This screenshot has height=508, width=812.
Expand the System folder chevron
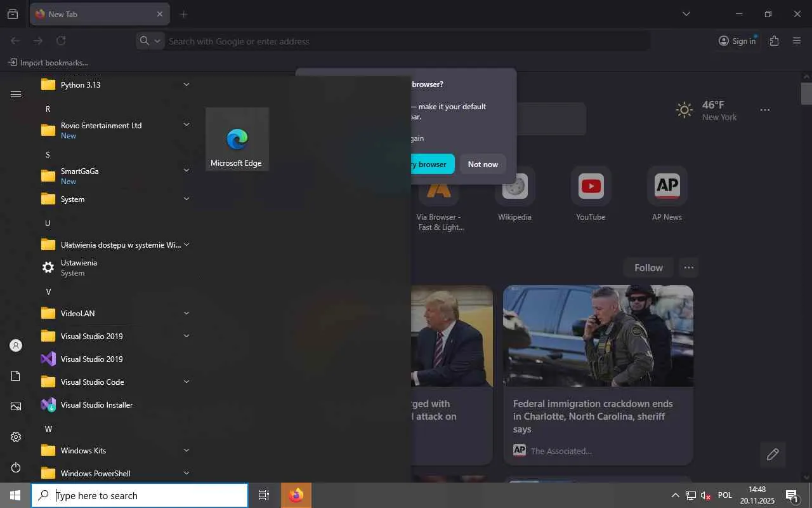[x=187, y=199]
